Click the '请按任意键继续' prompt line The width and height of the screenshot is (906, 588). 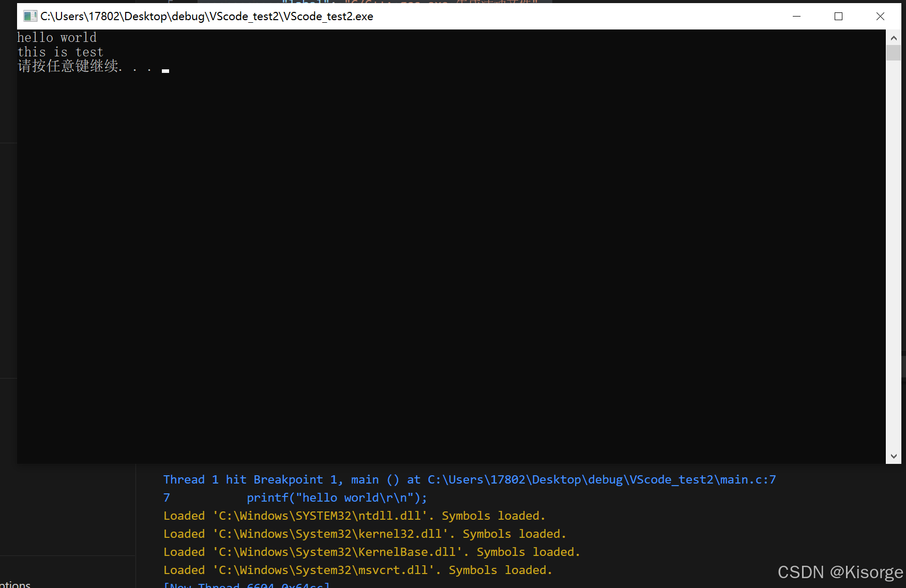(x=85, y=66)
